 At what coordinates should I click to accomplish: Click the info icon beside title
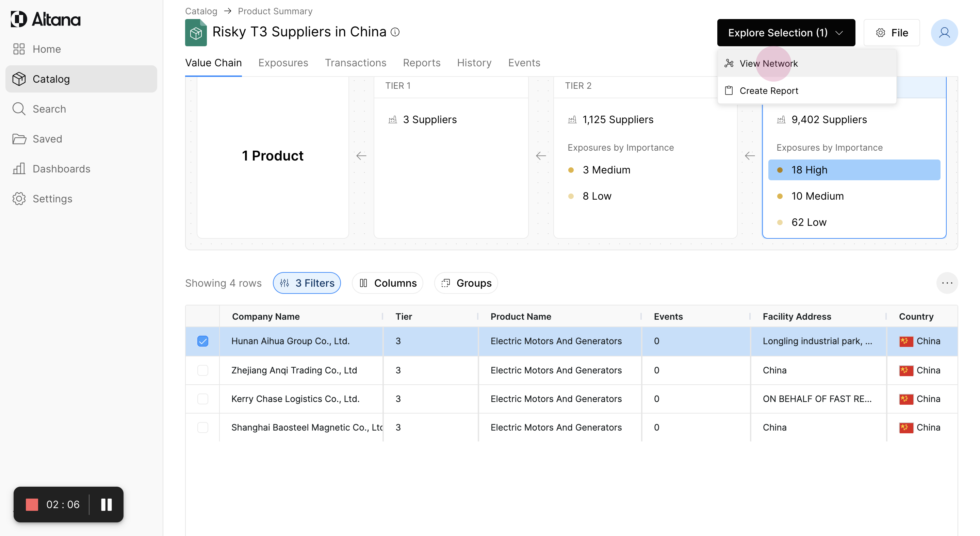(395, 32)
